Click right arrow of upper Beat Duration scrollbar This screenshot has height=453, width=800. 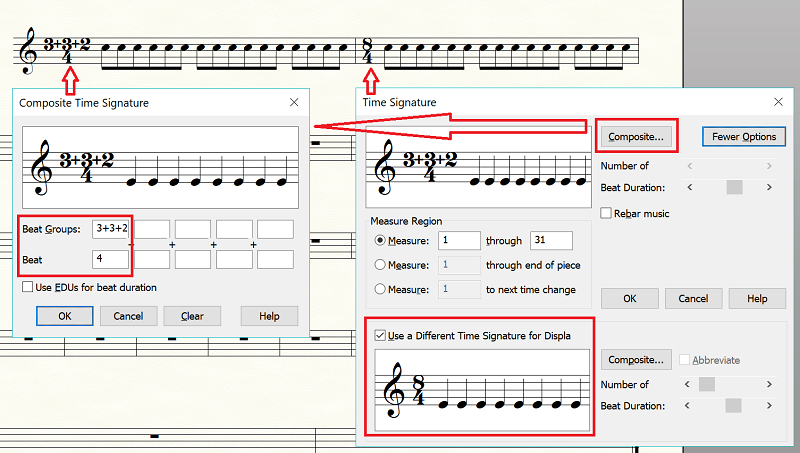tap(769, 187)
